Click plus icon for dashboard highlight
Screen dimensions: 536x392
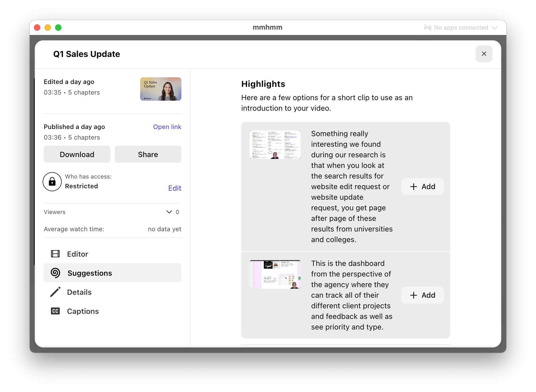coord(413,295)
